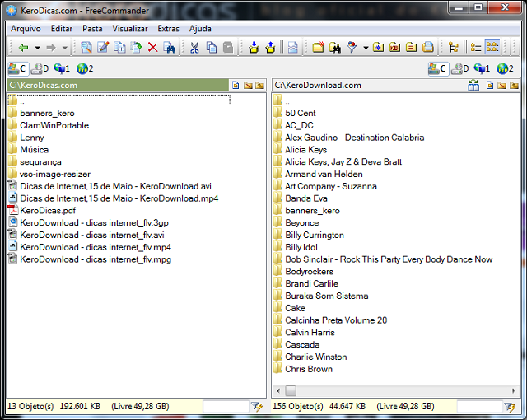Image resolution: width=527 pixels, height=420 pixels.
Task: Switch to small icons view mode
Action: 492,48
